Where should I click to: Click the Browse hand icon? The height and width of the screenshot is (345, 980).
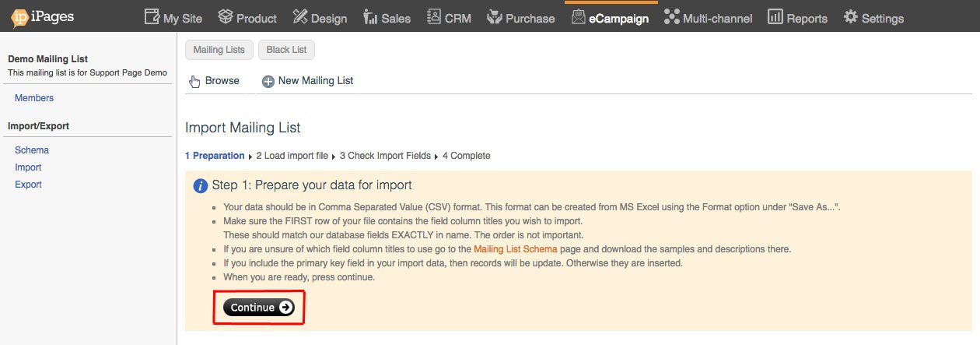(194, 81)
